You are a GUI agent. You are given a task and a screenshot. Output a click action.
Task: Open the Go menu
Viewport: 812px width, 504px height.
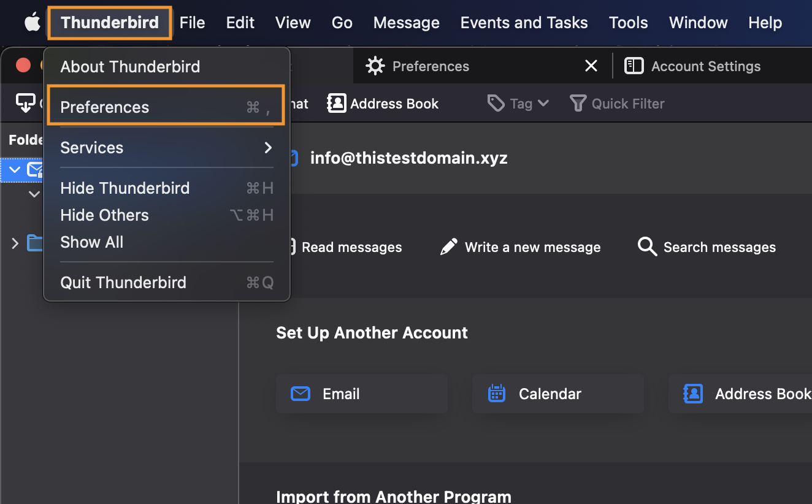pos(342,23)
